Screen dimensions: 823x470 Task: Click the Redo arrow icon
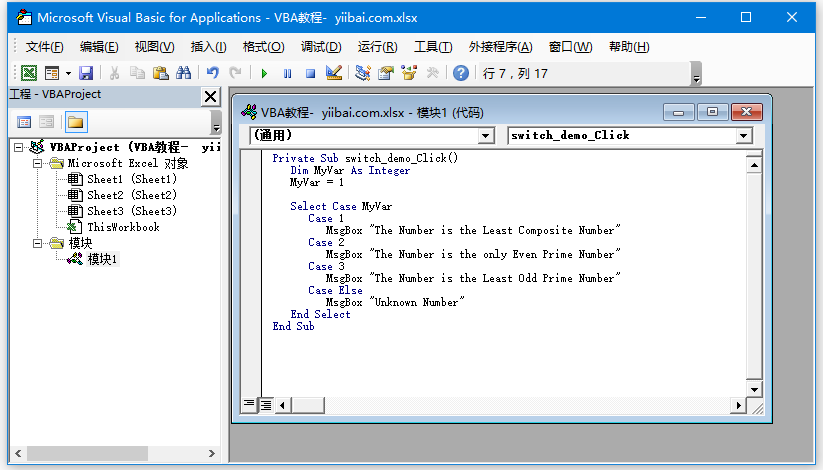click(x=236, y=73)
